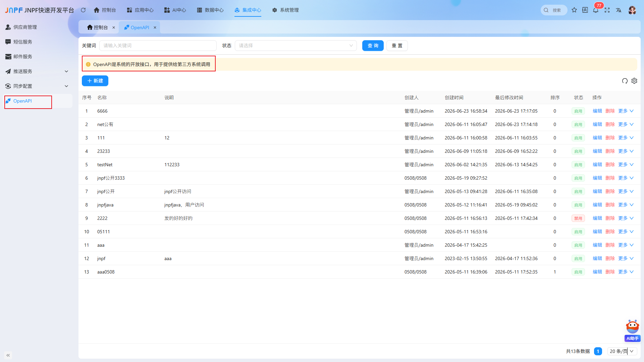Screen dimensions: 644x362
Task: Open the language switch icon
Action: click(619, 10)
